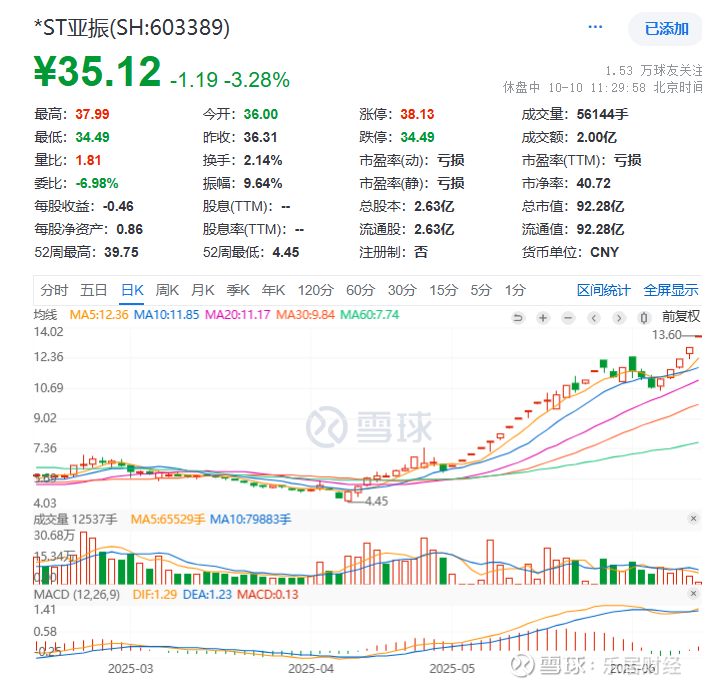Select the 周K tab
The height and width of the screenshot is (687, 702).
pos(167,290)
